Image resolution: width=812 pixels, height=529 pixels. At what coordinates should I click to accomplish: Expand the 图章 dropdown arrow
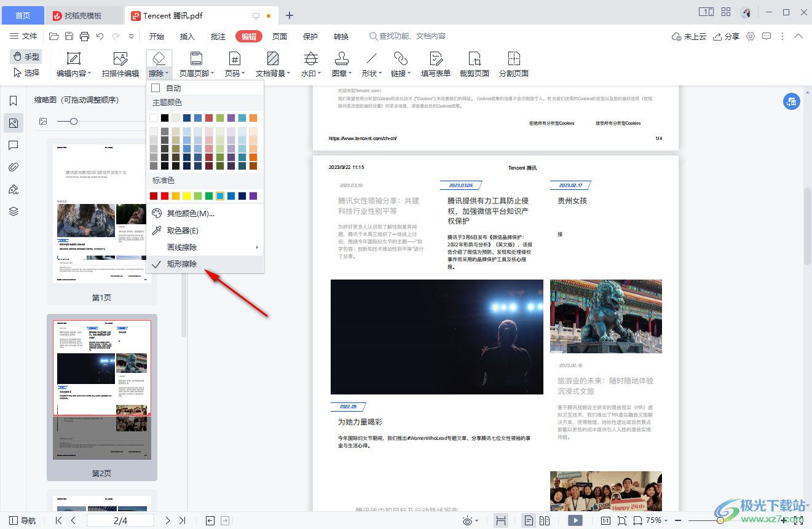pyautogui.click(x=350, y=74)
